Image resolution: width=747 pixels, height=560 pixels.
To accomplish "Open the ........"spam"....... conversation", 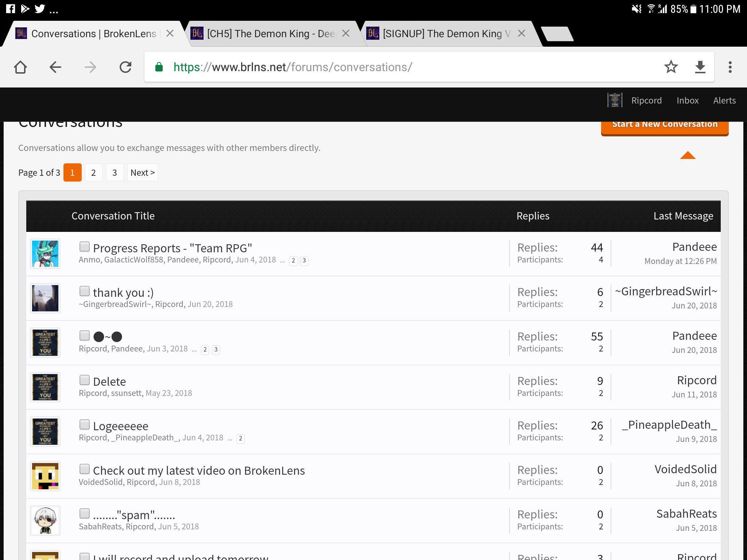I will (134, 515).
